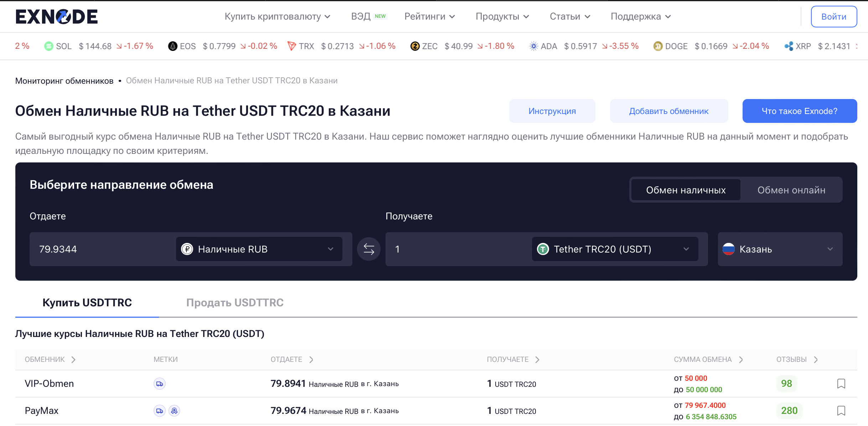This screenshot has height=426, width=868.
Task: Click the Войти login button
Action: (x=833, y=17)
